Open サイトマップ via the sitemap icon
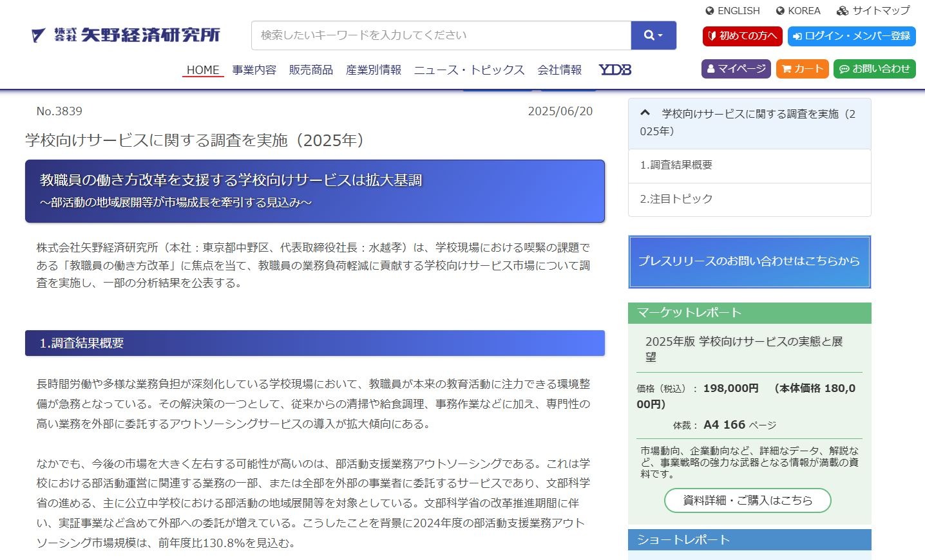 843,11
